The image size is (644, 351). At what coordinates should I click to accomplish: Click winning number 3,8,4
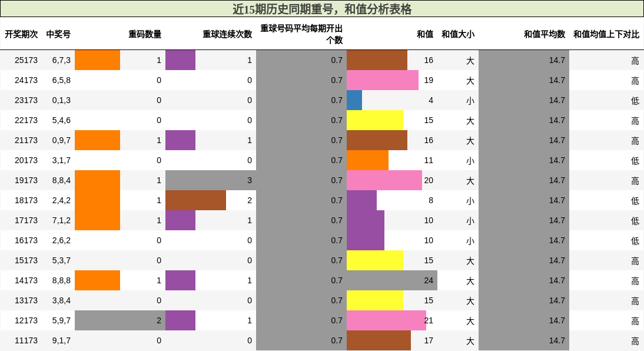[61, 300]
